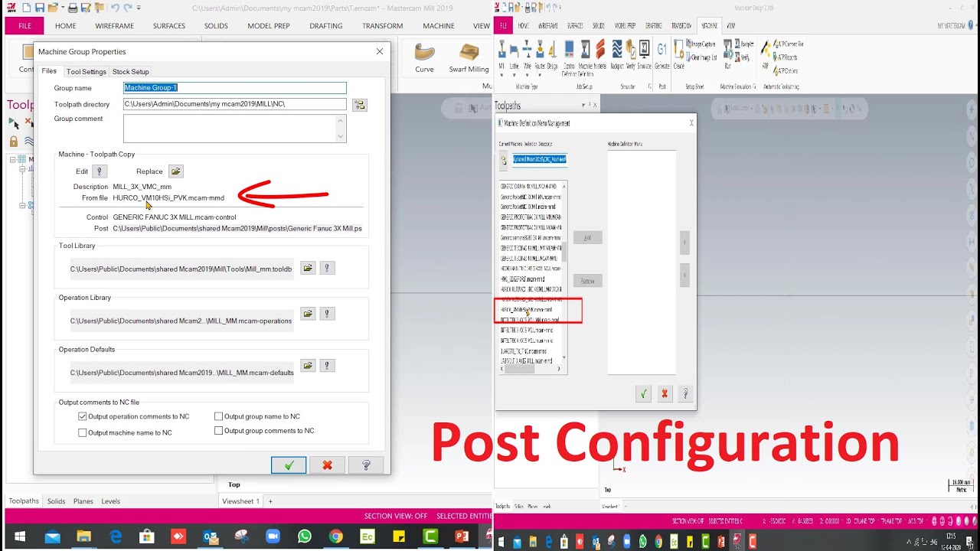Toggle Output operation comments to NC
The width and height of the screenshot is (980, 551).
[83, 416]
